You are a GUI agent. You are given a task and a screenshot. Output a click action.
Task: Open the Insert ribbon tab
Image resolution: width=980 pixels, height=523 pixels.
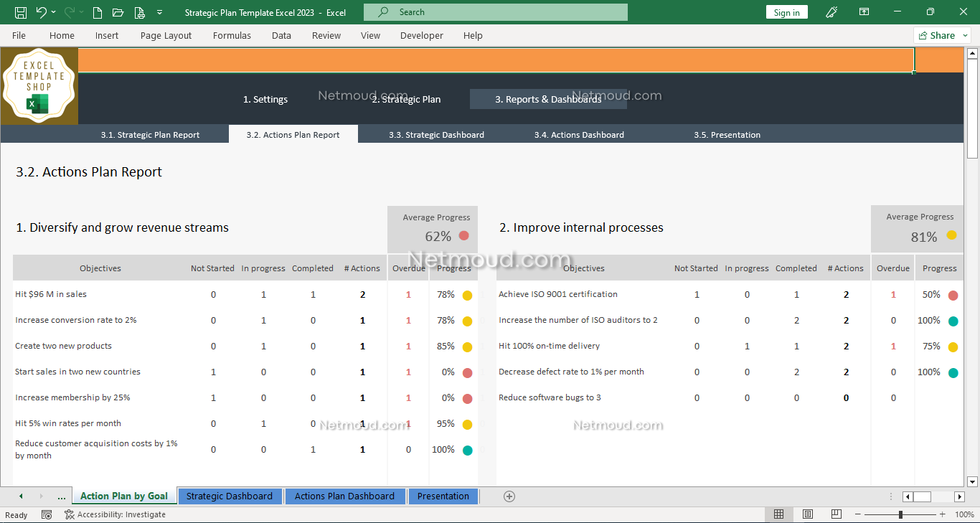[x=107, y=35]
